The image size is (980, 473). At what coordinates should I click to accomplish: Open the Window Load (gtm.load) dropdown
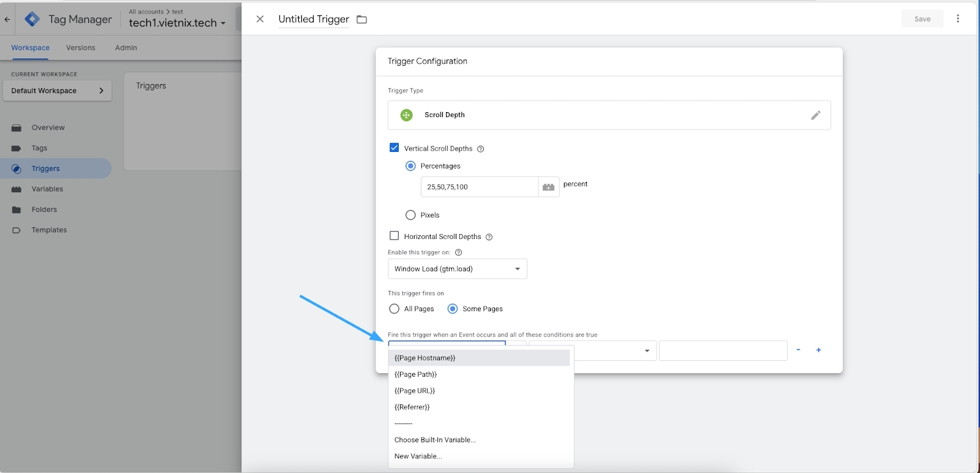pos(457,269)
